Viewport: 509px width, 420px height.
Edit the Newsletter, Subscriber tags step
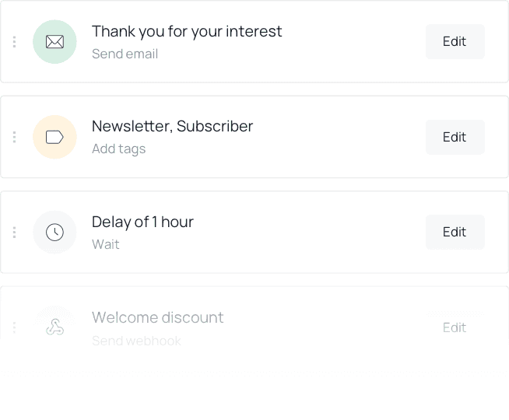[455, 137]
